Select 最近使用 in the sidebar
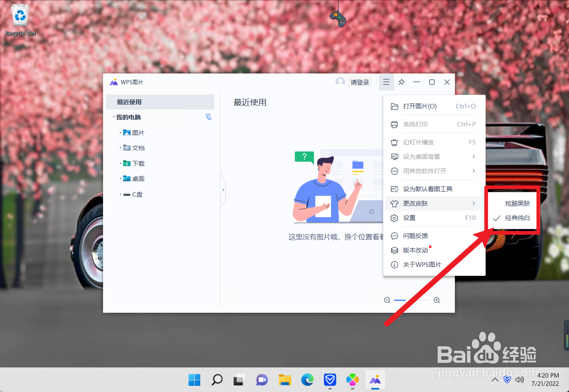Viewport: 569px width, 392px height. click(160, 102)
